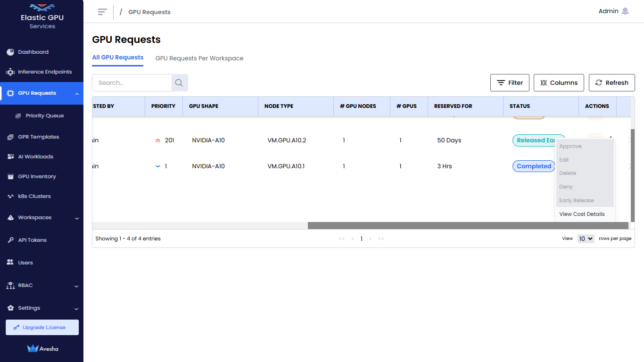The height and width of the screenshot is (362, 644).
Task: Click the Refresh button
Action: [x=611, y=83]
